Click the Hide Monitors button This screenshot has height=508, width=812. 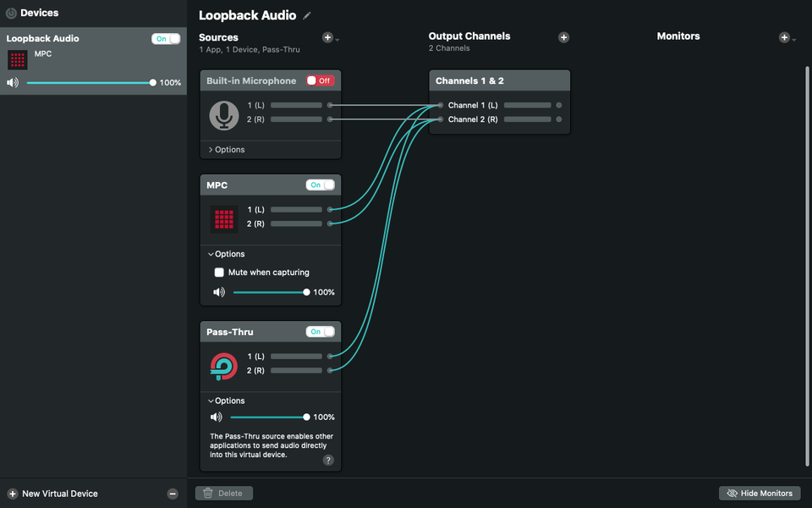[759, 493]
